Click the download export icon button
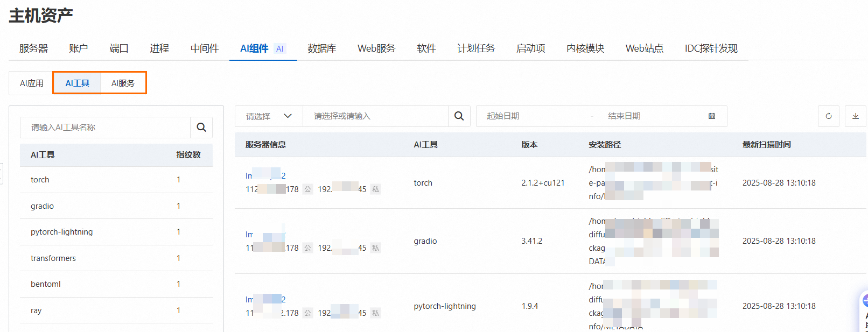 (856, 116)
